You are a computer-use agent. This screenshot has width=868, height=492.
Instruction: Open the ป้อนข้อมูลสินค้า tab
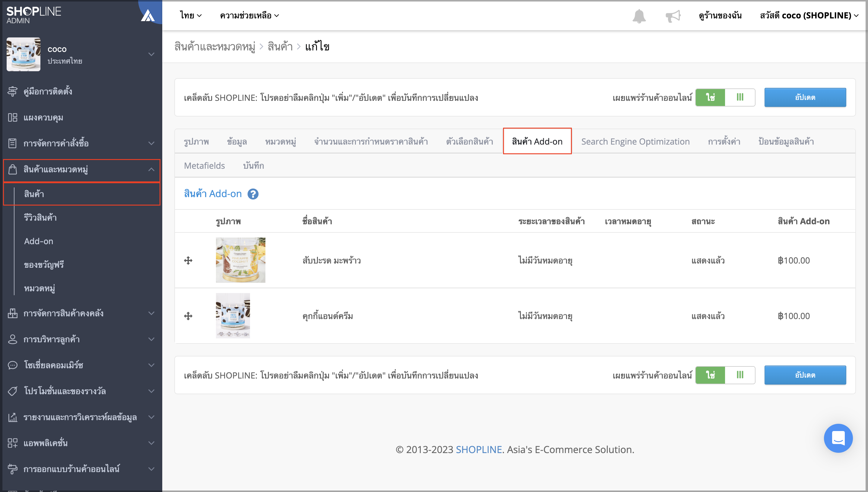[x=786, y=142]
